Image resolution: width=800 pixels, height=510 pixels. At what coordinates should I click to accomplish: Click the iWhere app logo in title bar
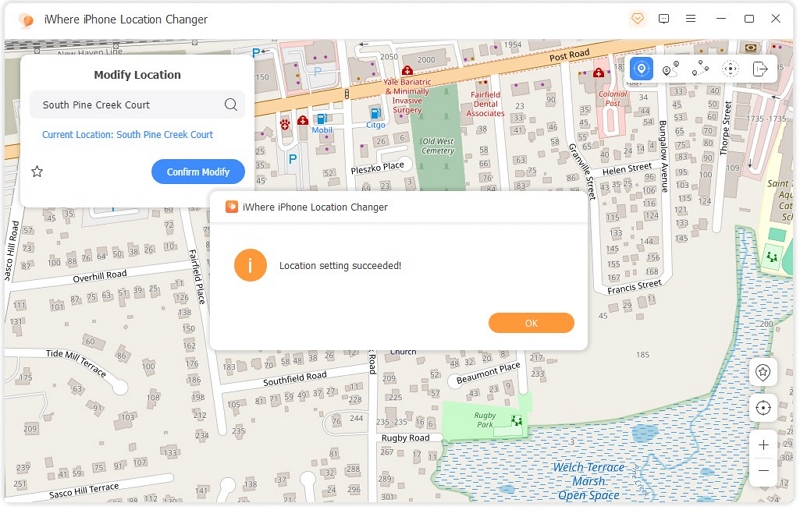pos(26,20)
